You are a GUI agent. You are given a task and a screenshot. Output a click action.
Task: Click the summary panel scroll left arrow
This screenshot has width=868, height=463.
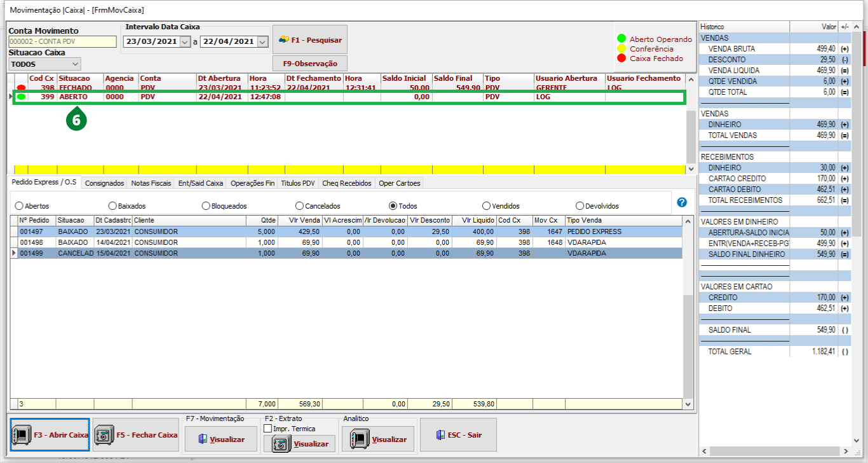(704, 451)
